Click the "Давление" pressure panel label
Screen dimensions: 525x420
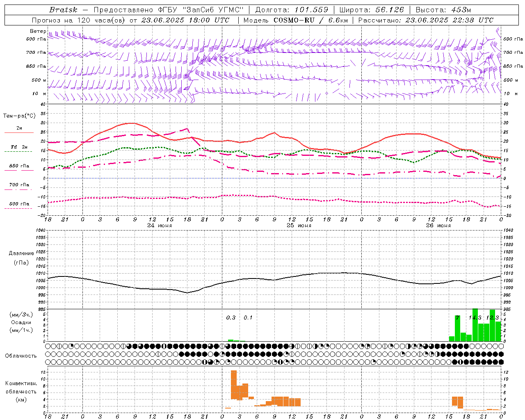[x=21, y=253]
